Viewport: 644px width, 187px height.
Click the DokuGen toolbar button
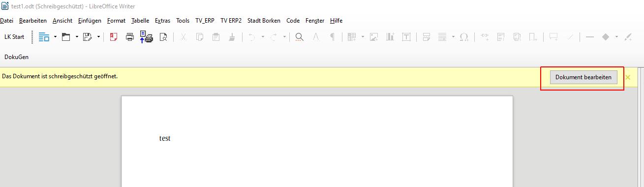click(16, 57)
